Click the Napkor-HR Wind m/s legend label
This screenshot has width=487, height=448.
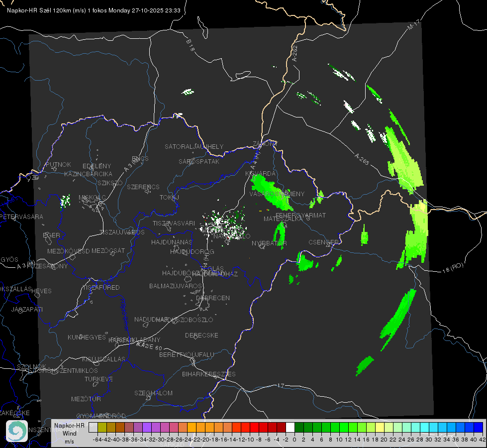pyautogui.click(x=69, y=433)
